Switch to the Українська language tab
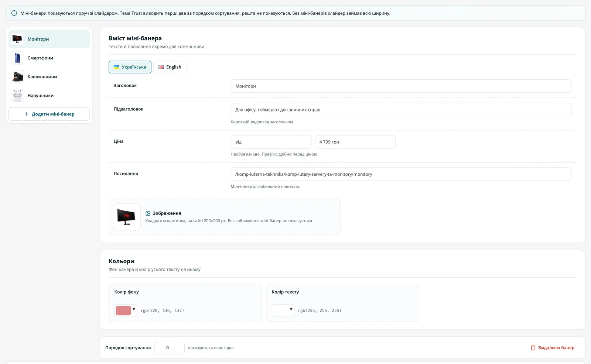This screenshot has height=364, width=591. point(130,67)
